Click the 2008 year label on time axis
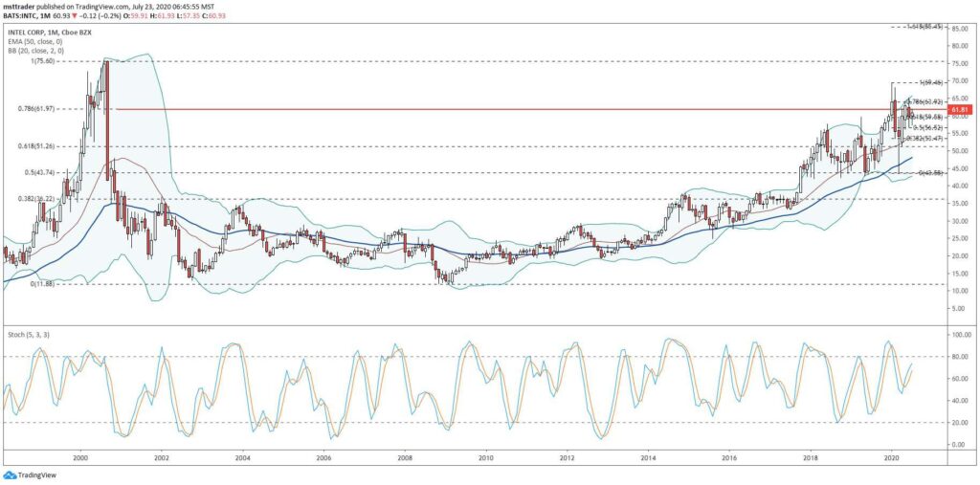980x485 pixels. 405,457
